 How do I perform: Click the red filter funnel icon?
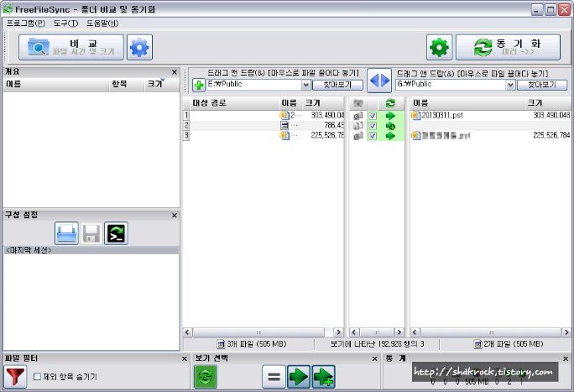(15, 377)
